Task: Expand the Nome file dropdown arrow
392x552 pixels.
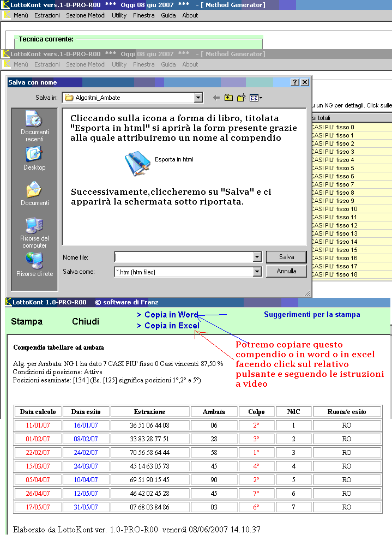Action: (257, 257)
